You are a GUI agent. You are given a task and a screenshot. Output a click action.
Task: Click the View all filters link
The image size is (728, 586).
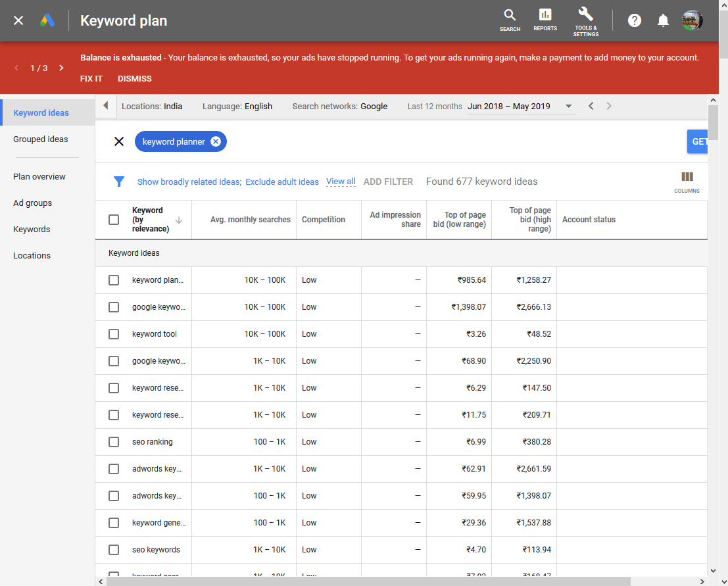(341, 182)
